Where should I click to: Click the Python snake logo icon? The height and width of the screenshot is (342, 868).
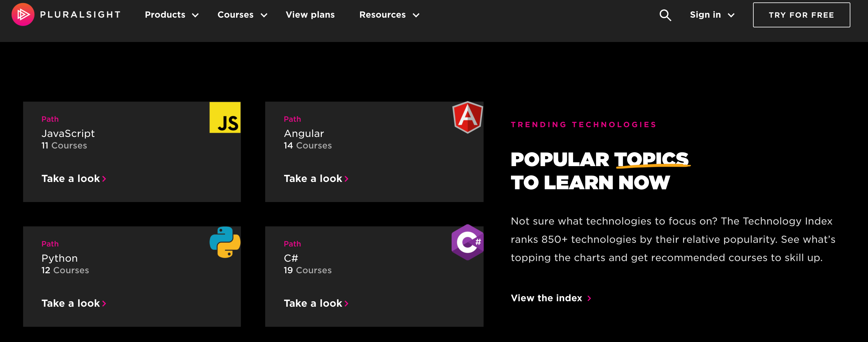(x=225, y=242)
